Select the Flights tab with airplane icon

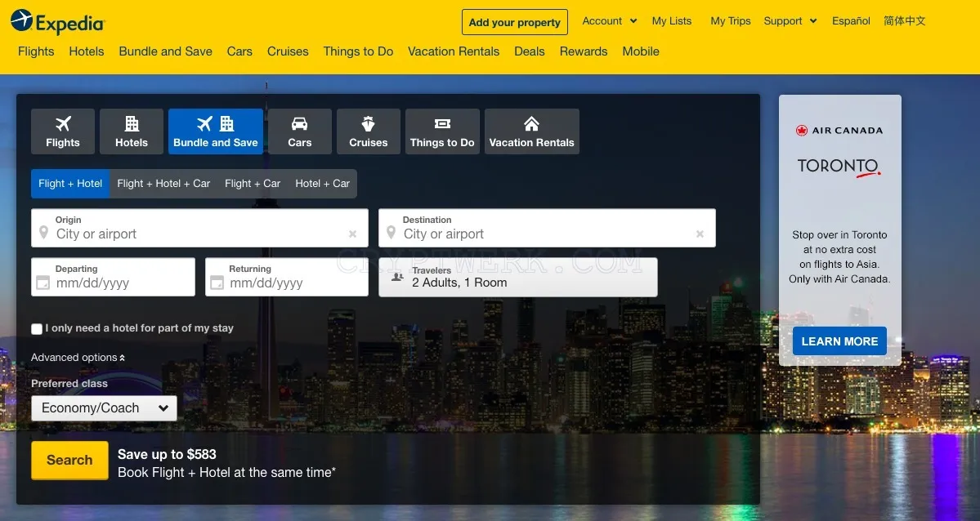(62, 131)
